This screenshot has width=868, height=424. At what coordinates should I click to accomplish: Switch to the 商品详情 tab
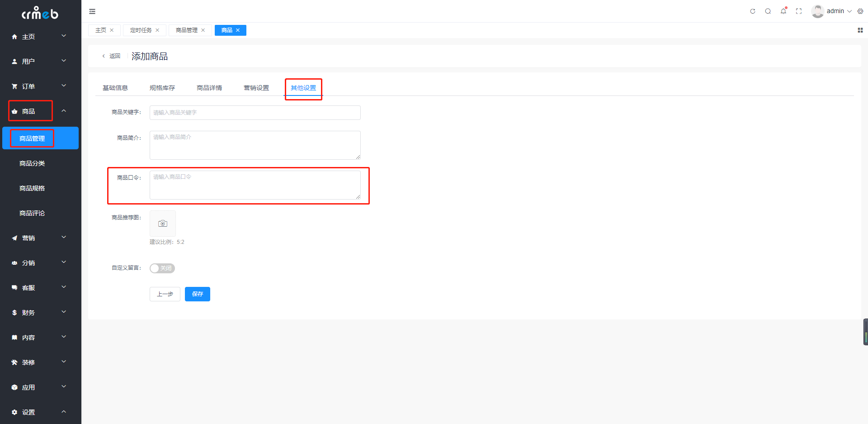pos(209,88)
